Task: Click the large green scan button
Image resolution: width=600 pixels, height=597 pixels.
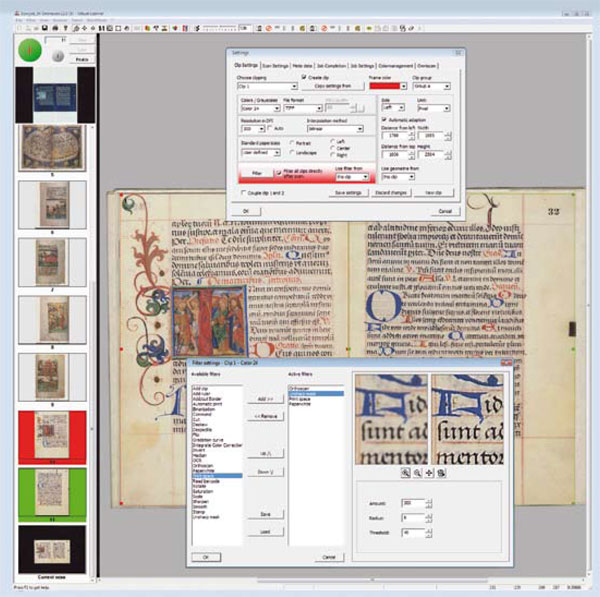Action: point(30,51)
